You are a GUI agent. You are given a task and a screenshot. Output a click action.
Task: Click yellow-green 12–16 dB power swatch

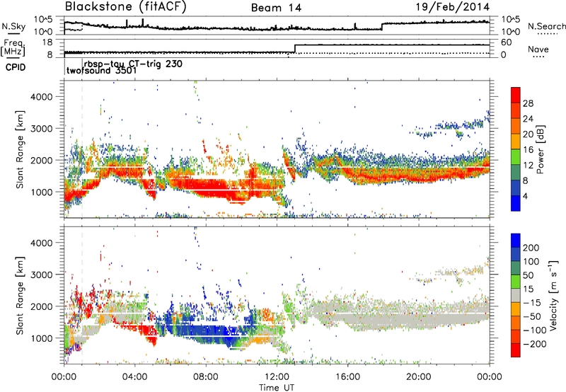point(516,156)
